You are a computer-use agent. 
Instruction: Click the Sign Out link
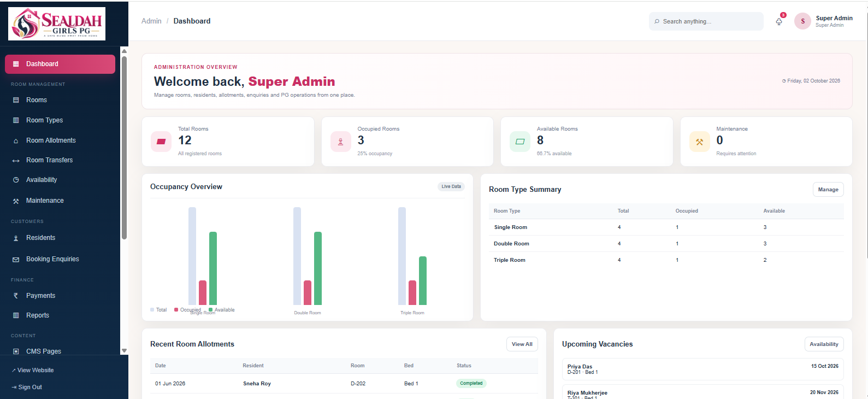[x=27, y=387]
